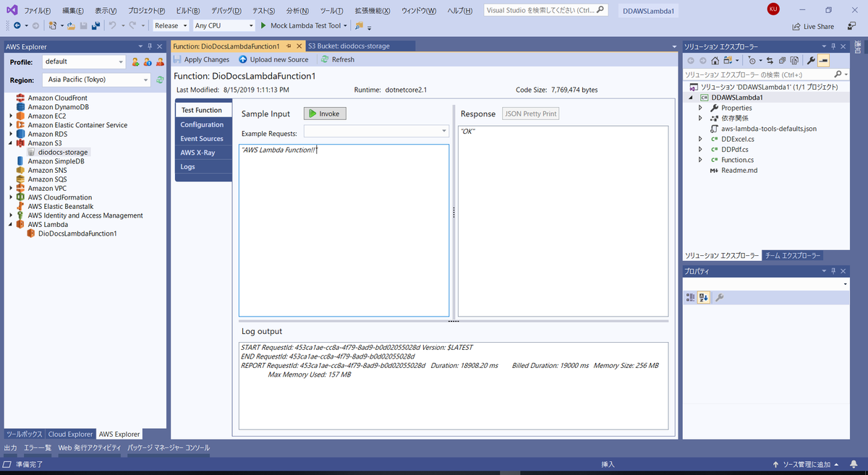The height and width of the screenshot is (475, 868).
Task: Click the Sample Input text area
Action: [x=344, y=230]
